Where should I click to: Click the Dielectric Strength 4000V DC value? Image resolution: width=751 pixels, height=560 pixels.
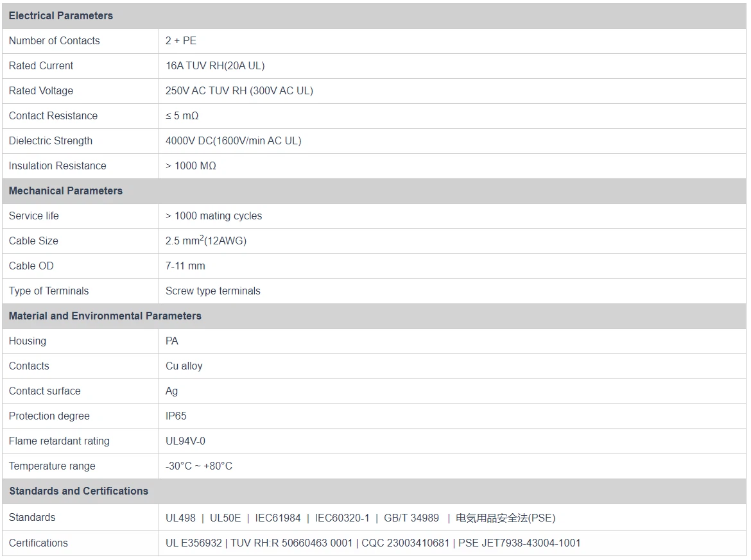(x=233, y=140)
